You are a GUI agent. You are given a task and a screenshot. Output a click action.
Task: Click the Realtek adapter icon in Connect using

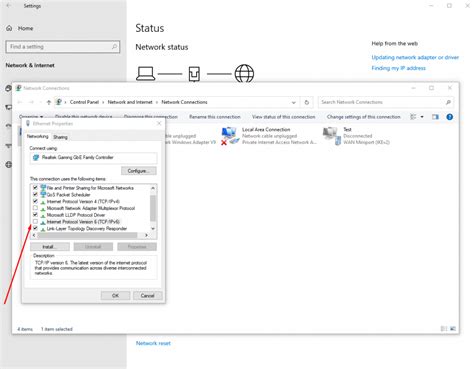pyautogui.click(x=36, y=157)
